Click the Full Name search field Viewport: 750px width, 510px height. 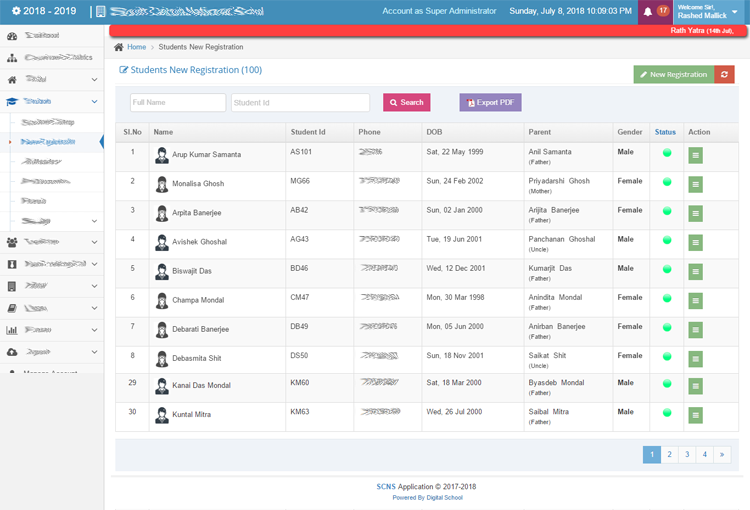(178, 102)
